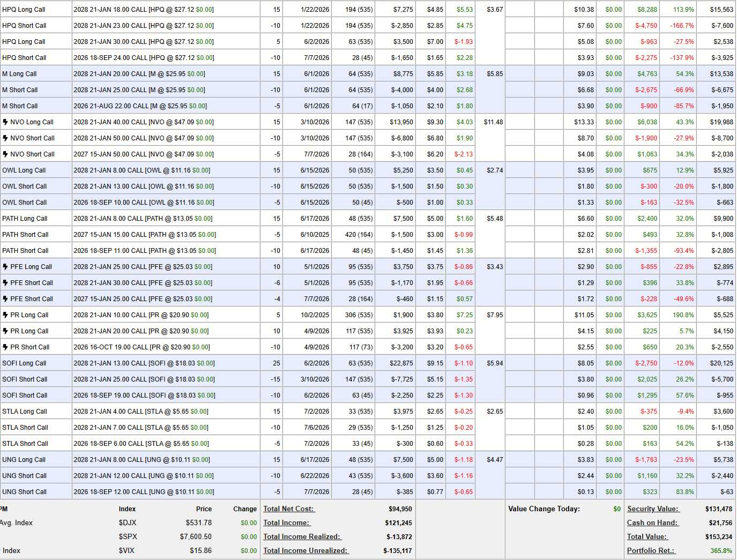The height and width of the screenshot is (560, 737).
Task: Click the $531.78 index price
Action: pyautogui.click(x=199, y=523)
